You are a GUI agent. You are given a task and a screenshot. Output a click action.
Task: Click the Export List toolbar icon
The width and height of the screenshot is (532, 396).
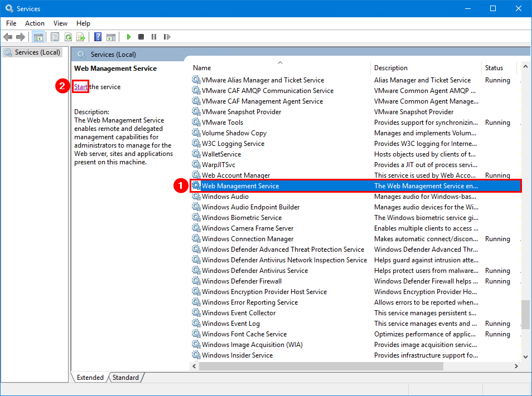tap(81, 37)
